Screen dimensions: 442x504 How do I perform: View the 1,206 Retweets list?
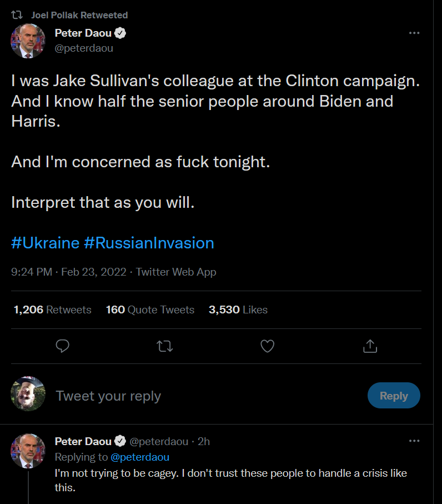(53, 310)
